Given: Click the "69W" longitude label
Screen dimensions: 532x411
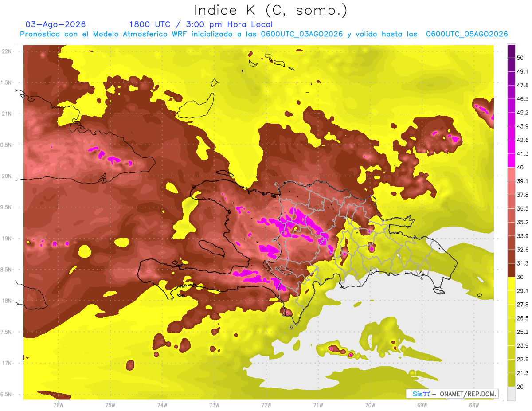Looking at the screenshot, I should pos(422,405).
